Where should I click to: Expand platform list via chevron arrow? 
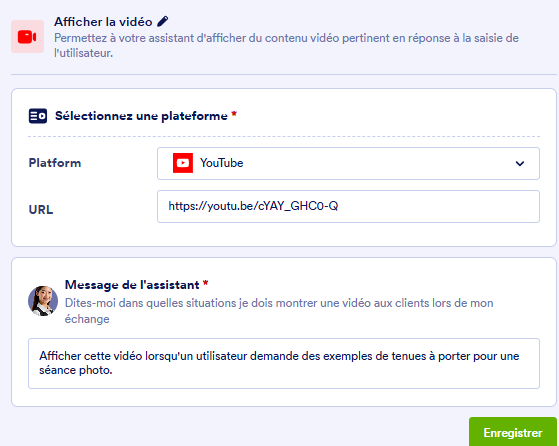(x=520, y=164)
